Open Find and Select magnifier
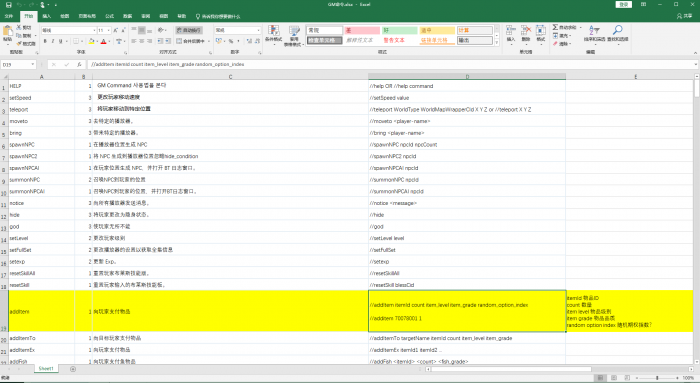Viewport: 700px width, 383px height. tap(618, 30)
